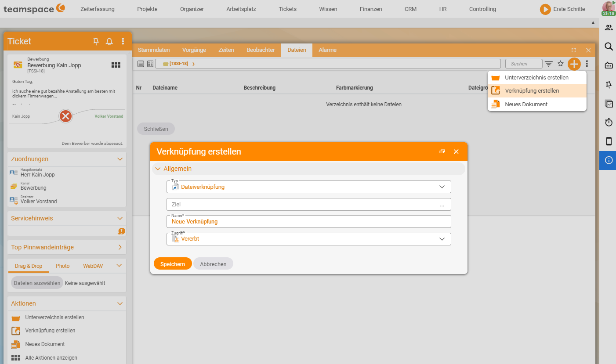Image resolution: width=616 pixels, height=364 pixels.
Task: Open the blue info icon in right sidebar
Action: [x=609, y=160]
